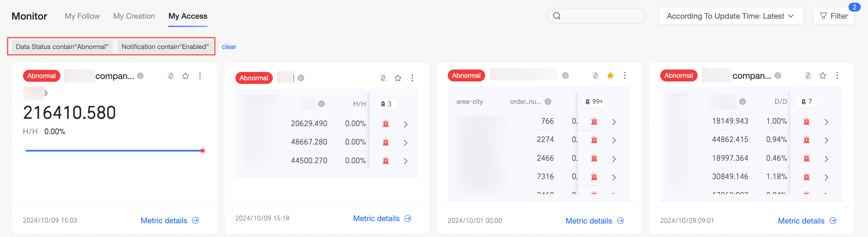The height and width of the screenshot is (237, 868).
Task: Toggle notification bell on D/D card
Action: 808,75
